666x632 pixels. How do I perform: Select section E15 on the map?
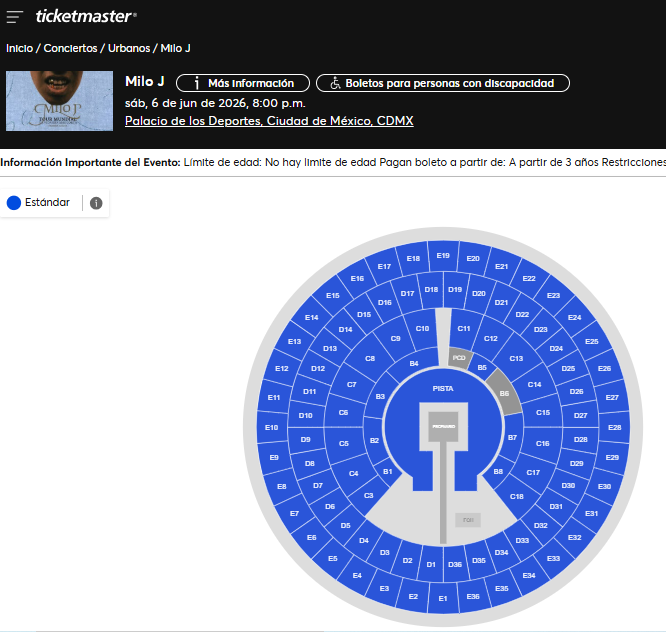click(x=333, y=295)
